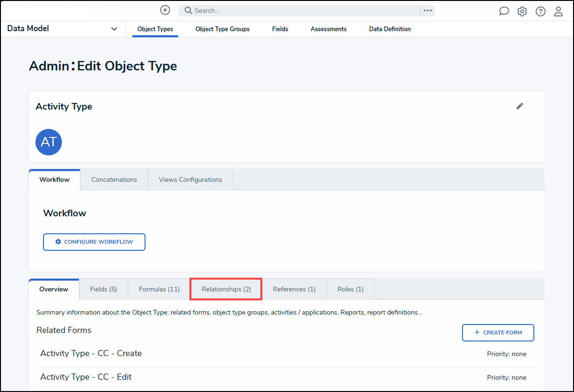Switch to the Formulas (11) tab
The image size is (574, 392).
(x=159, y=289)
